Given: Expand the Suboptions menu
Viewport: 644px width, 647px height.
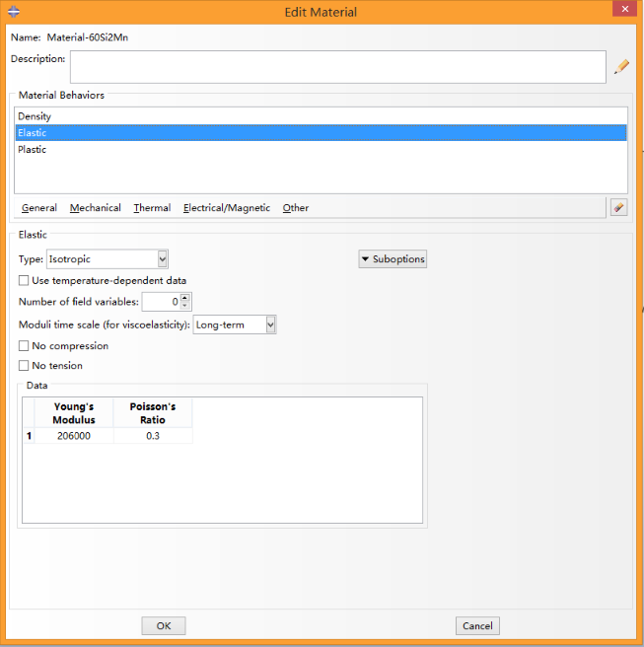Looking at the screenshot, I should click(x=393, y=259).
